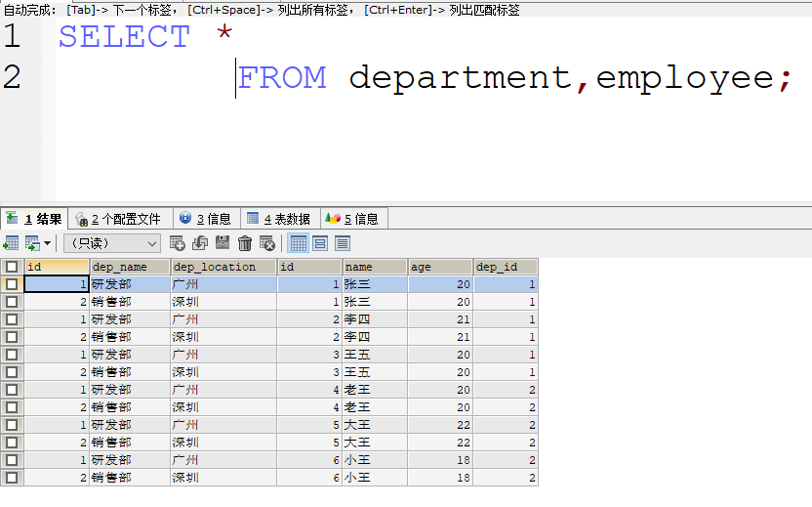
Task: Click the dep_name column header
Action: (x=130, y=267)
